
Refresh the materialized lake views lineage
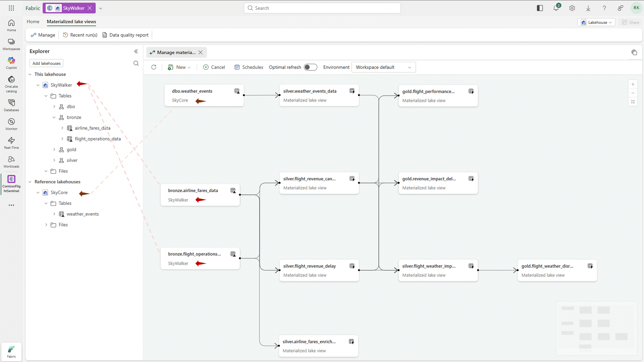point(154,67)
